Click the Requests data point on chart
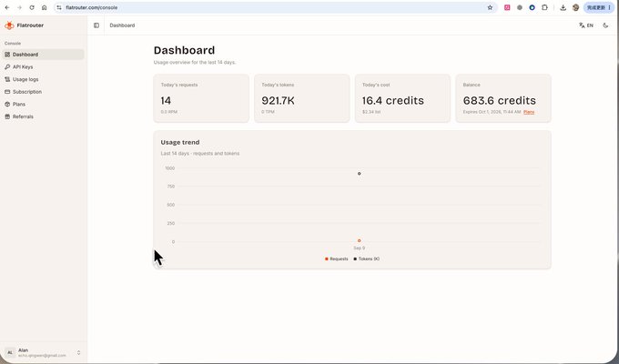The height and width of the screenshot is (364, 619). click(x=359, y=240)
